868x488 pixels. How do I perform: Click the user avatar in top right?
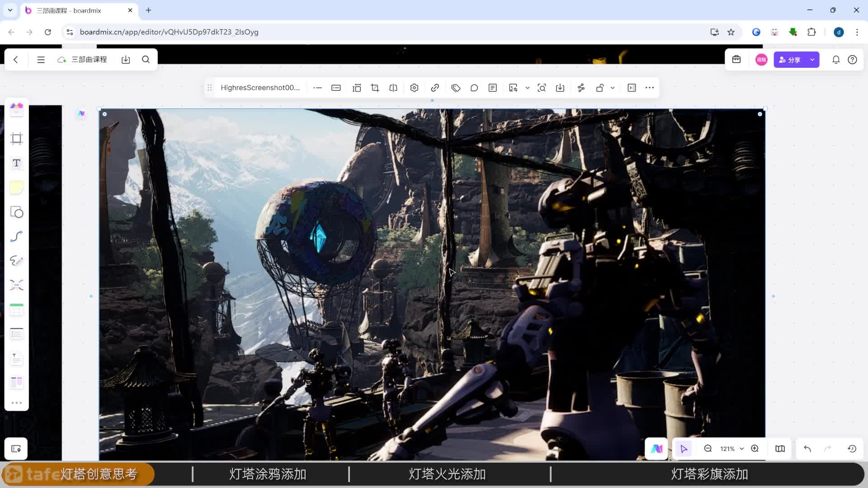(761, 60)
